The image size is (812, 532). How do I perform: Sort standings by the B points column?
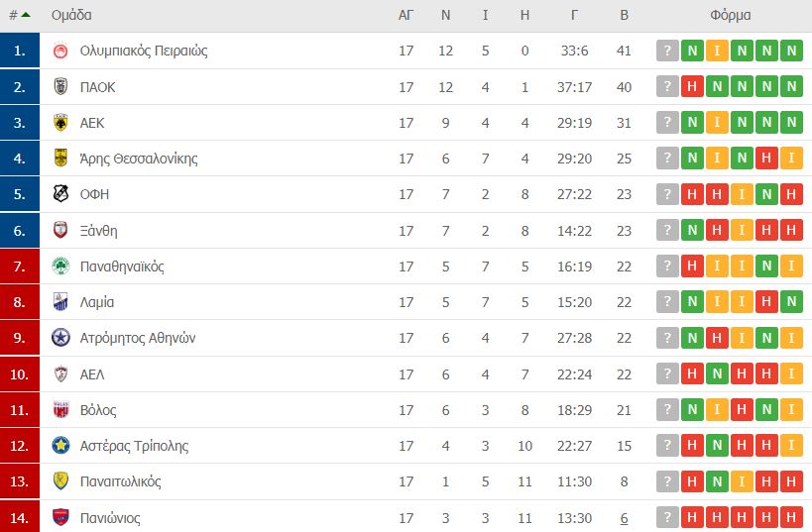tap(624, 15)
